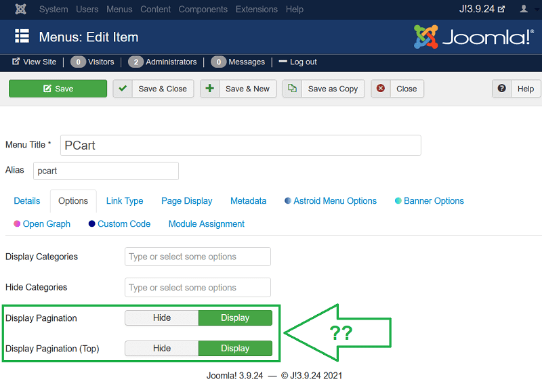This screenshot has width=542, height=392.
Task: Click into the Menu Title field
Action: point(241,146)
